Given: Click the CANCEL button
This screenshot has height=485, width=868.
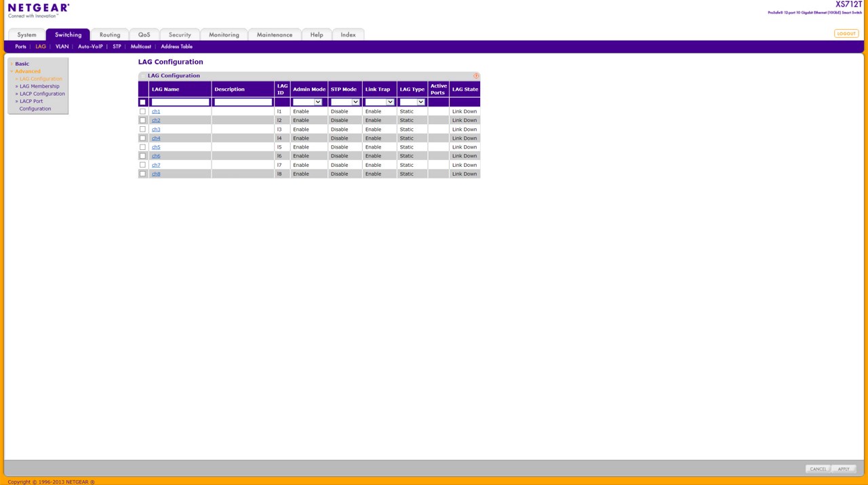Looking at the screenshot, I should coord(818,469).
